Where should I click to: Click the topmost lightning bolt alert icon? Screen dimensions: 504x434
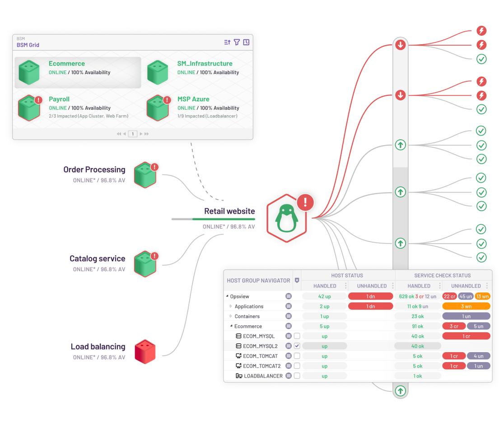[x=481, y=31]
